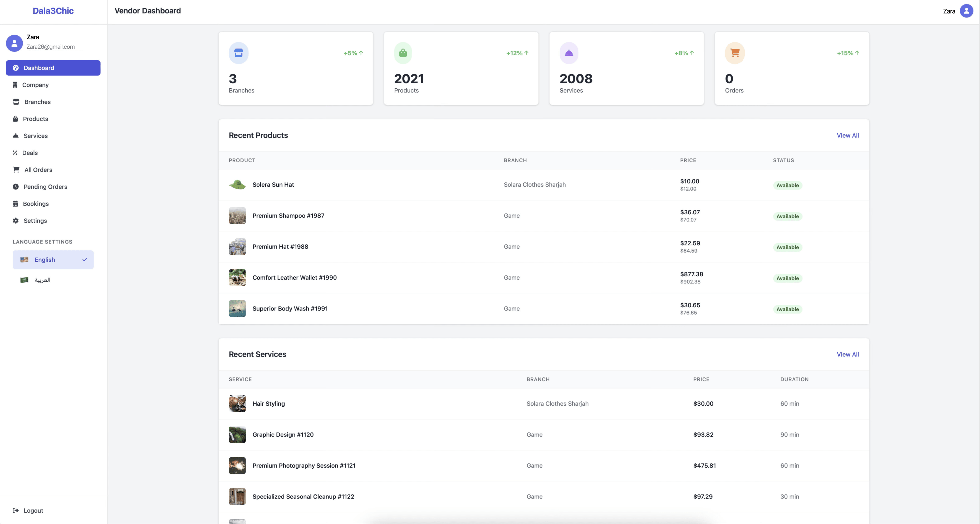Viewport: 980px width, 524px height.
Task: Click the Settings gear icon
Action: click(x=15, y=221)
